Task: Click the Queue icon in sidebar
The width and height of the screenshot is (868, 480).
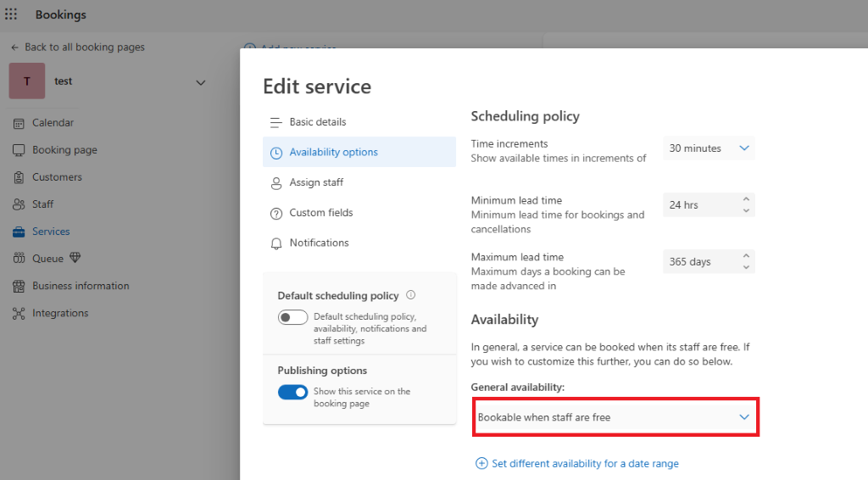Action: 19,258
